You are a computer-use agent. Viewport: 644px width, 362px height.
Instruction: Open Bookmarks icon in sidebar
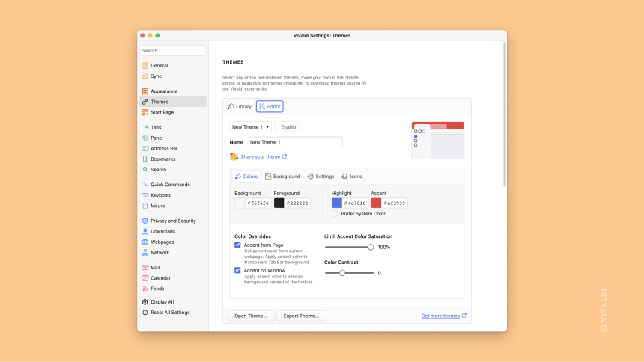(145, 159)
